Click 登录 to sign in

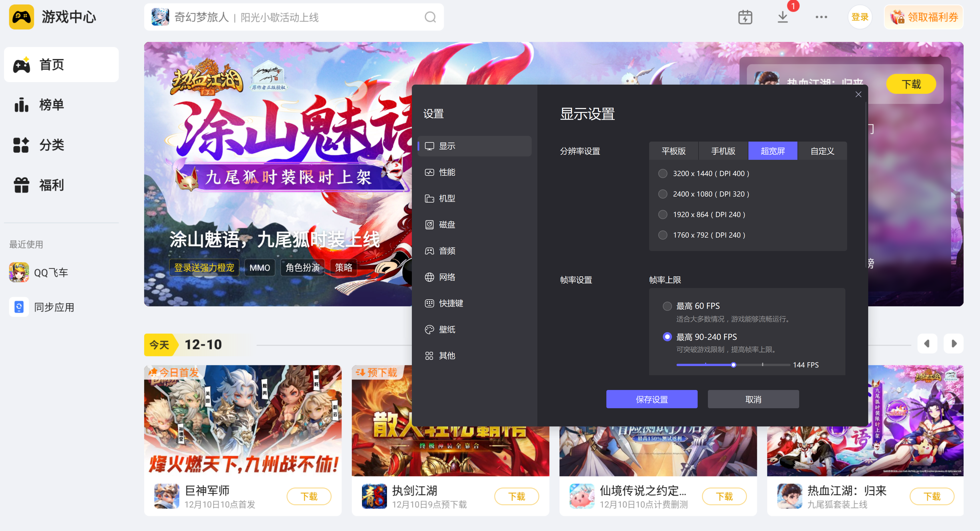860,17
